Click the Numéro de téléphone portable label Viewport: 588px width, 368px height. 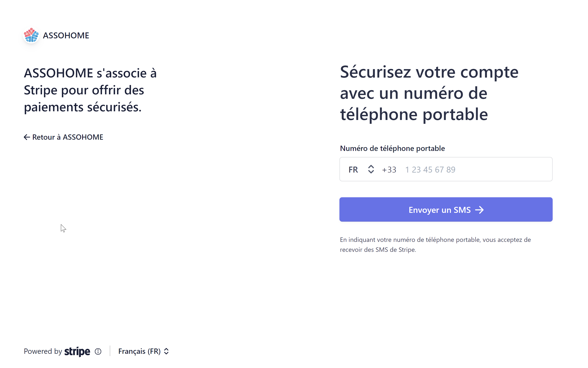(x=392, y=148)
